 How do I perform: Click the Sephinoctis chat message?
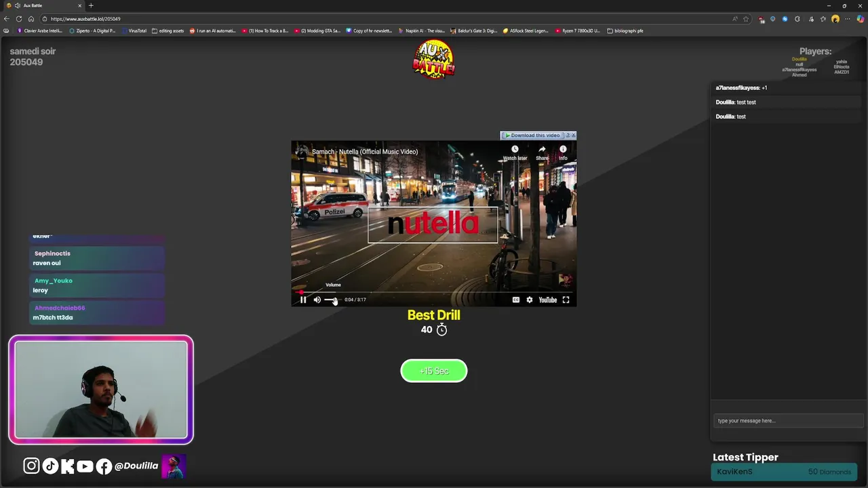97,258
